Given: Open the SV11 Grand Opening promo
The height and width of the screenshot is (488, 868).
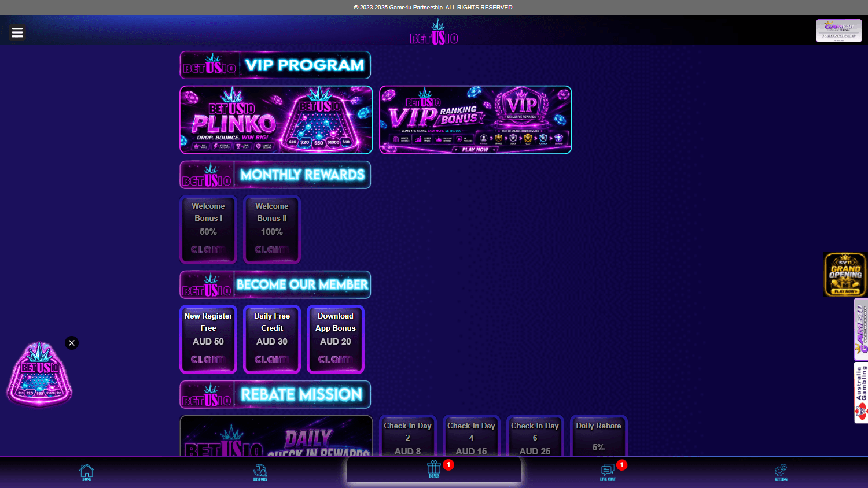Looking at the screenshot, I should click(x=845, y=275).
